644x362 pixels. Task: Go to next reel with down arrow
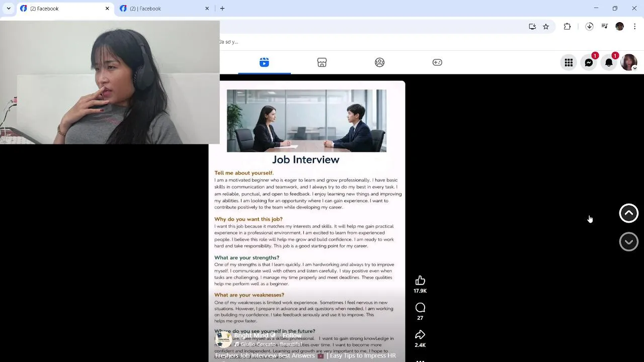628,242
